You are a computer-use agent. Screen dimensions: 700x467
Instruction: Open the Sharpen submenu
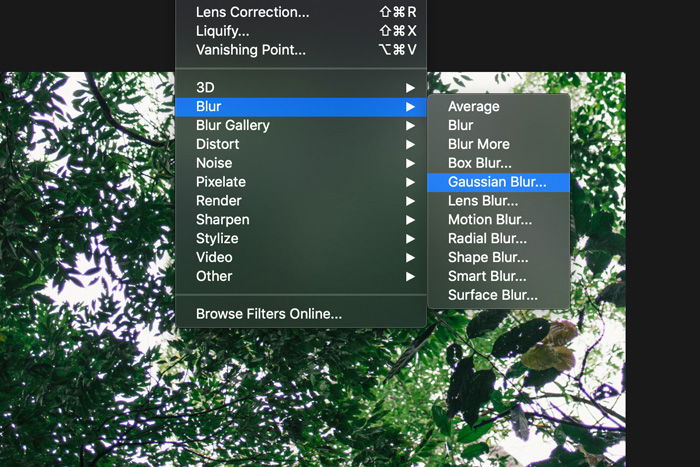pyautogui.click(x=301, y=220)
